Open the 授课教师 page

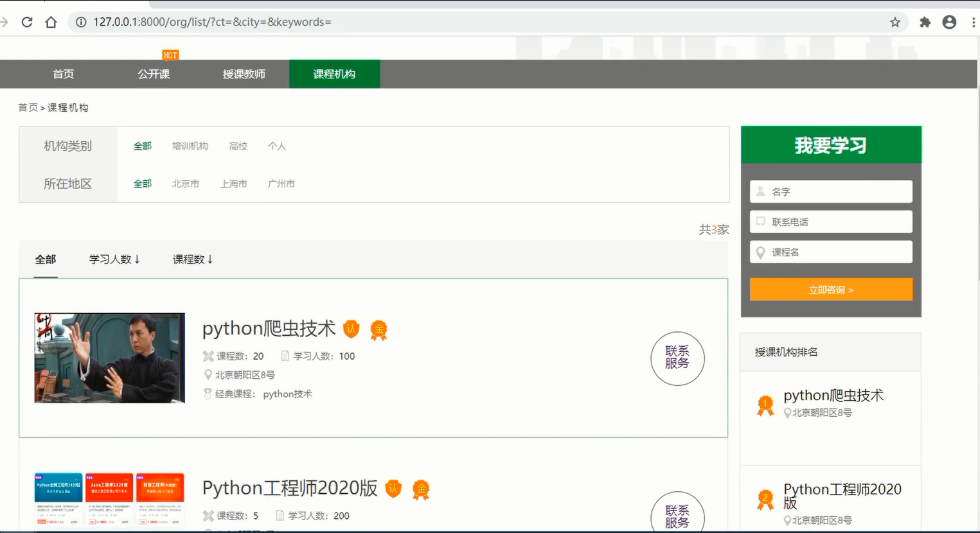[244, 74]
